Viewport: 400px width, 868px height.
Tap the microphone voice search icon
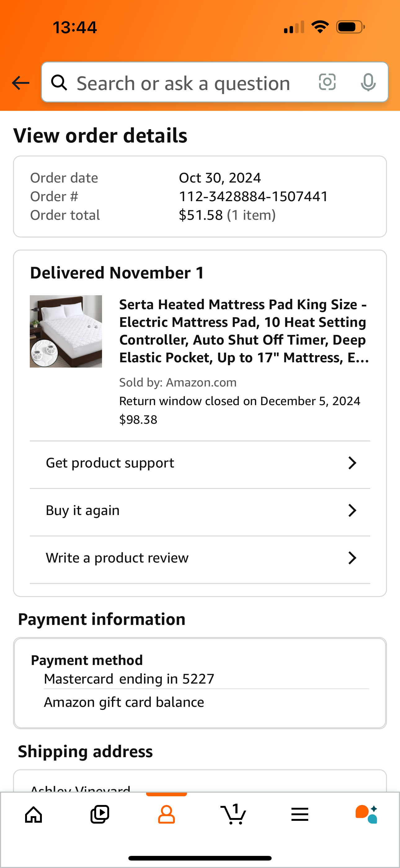pyautogui.click(x=368, y=82)
